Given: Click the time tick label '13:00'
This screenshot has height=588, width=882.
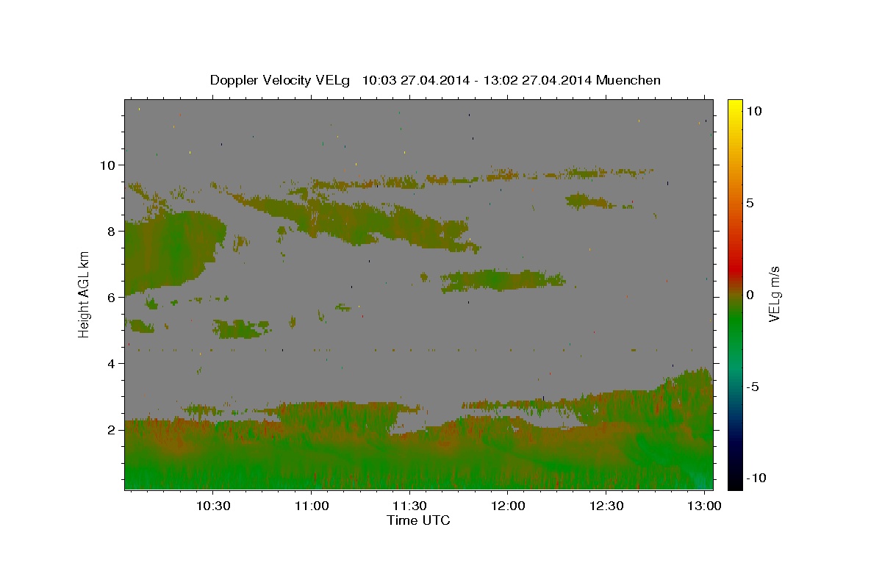Looking at the screenshot, I should coord(705,506).
